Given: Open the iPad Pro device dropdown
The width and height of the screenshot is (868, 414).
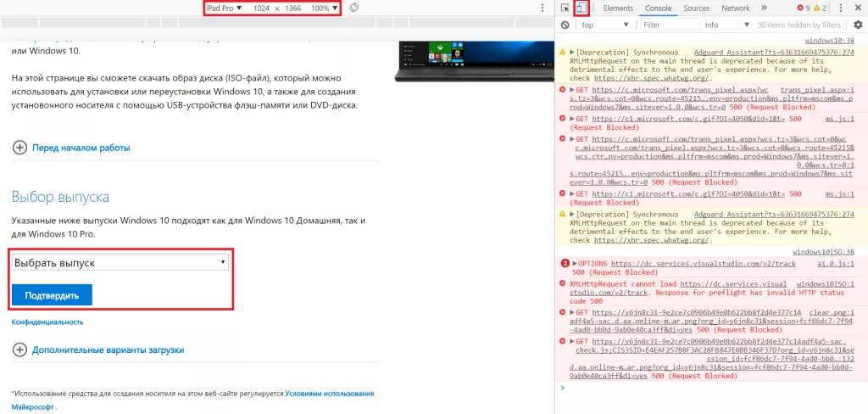Looking at the screenshot, I should pos(224,8).
